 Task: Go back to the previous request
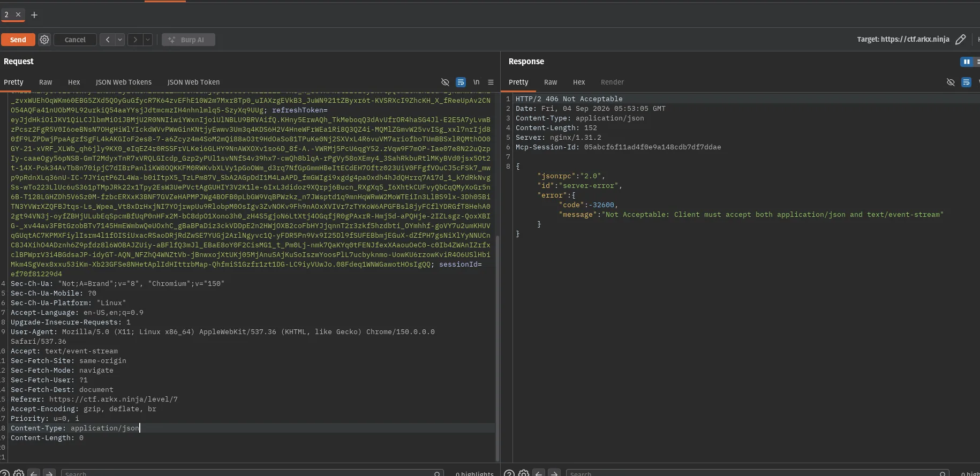(x=108, y=40)
